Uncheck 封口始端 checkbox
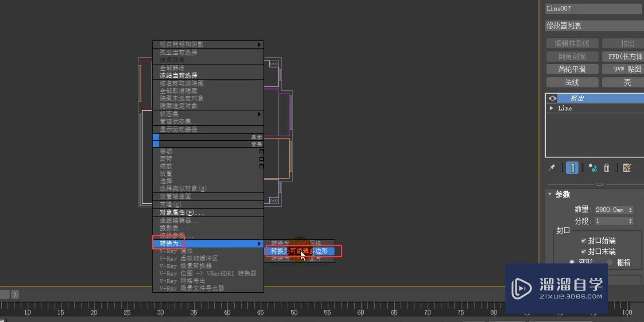Viewport: 644px width, 322px height. click(x=583, y=241)
